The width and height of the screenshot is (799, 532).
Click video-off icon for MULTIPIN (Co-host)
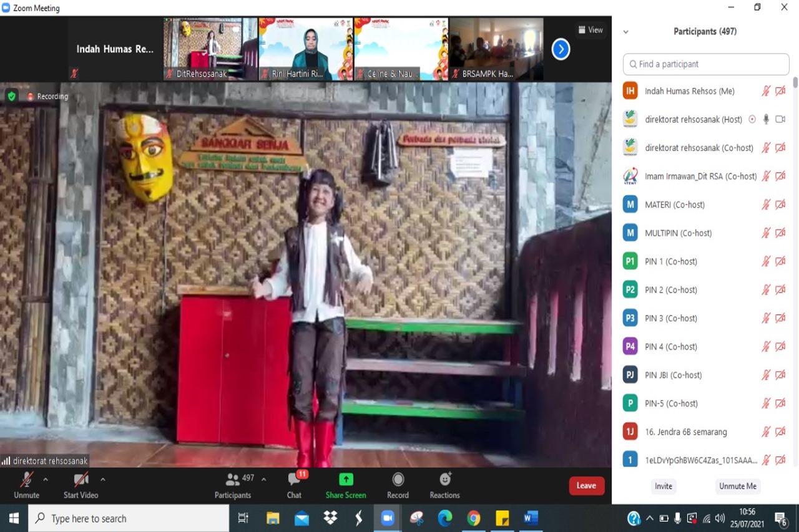780,233
